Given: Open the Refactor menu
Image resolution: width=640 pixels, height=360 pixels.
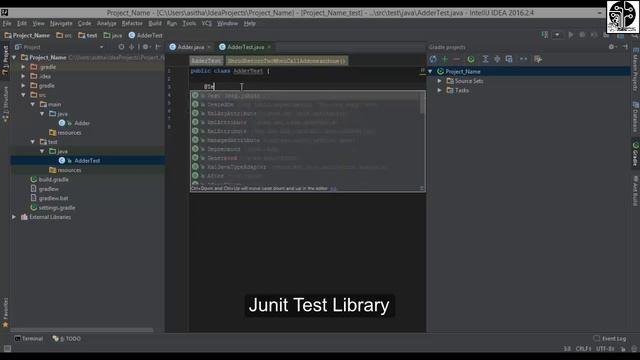Looking at the screenshot, I should pyautogui.click(x=132, y=24).
